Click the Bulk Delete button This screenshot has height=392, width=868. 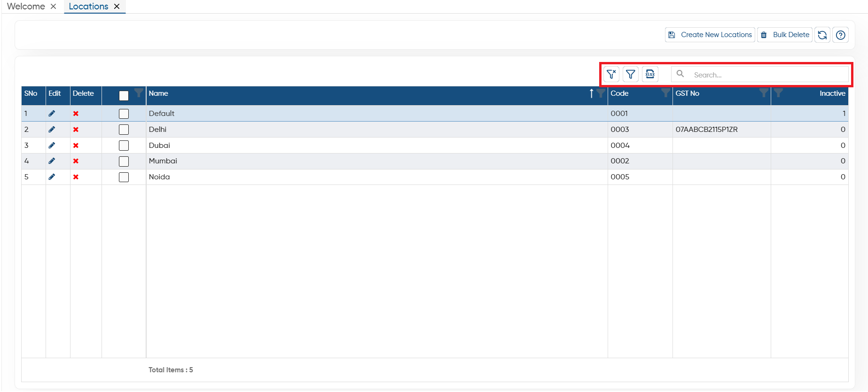pyautogui.click(x=784, y=35)
